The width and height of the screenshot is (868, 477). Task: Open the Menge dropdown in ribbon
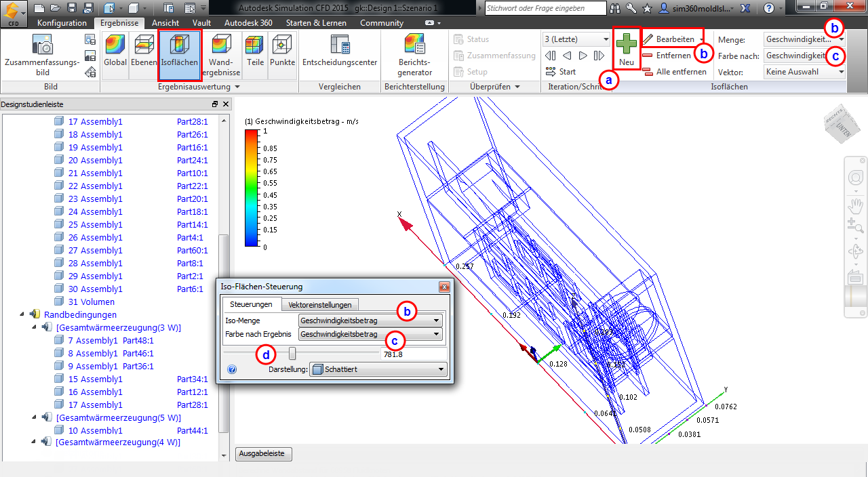[805, 40]
